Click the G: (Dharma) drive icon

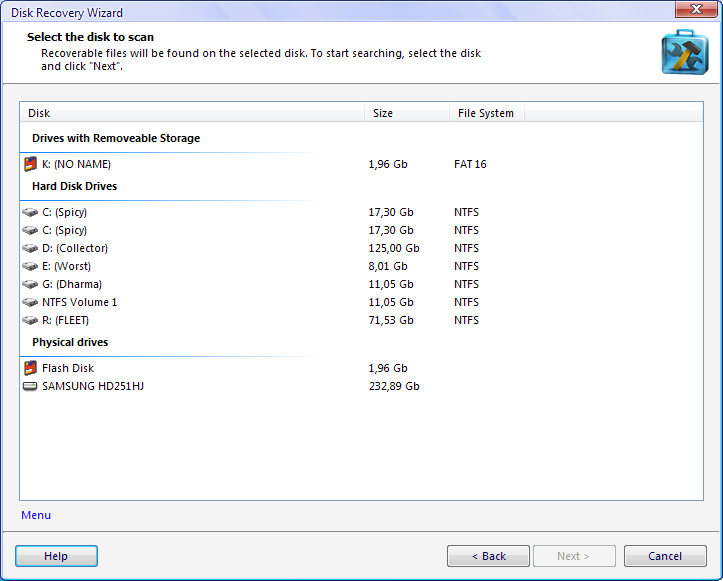[30, 284]
